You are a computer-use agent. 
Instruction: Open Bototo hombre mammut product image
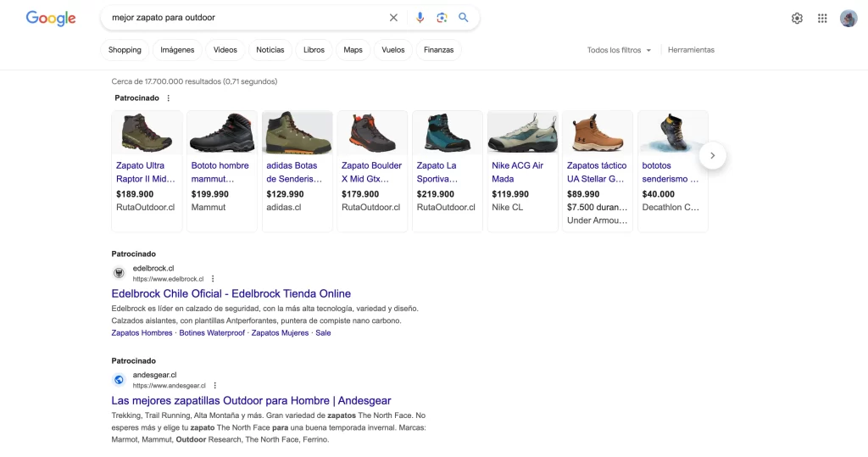[222, 133]
